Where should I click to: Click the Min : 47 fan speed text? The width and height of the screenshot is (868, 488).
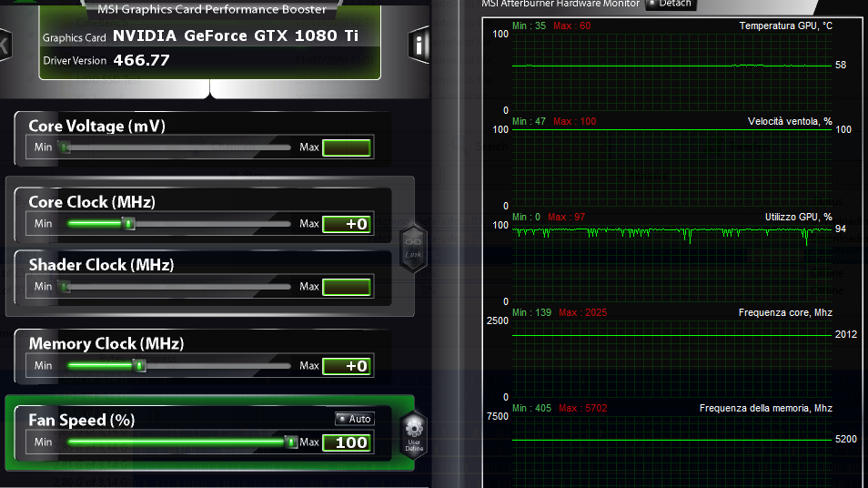point(529,121)
